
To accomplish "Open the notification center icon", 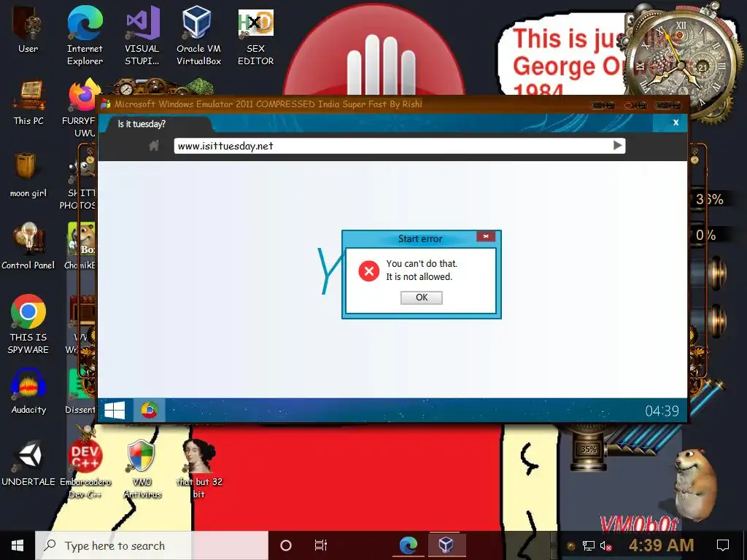I will coord(723,545).
